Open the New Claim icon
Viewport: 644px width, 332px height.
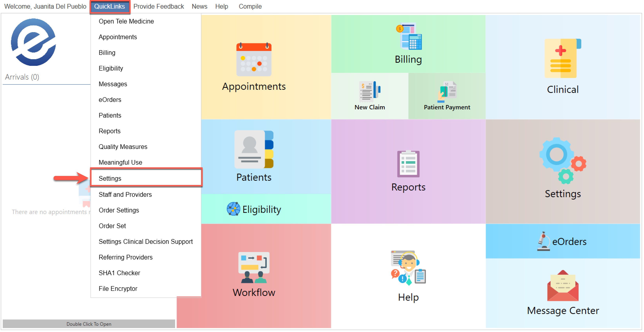click(370, 91)
